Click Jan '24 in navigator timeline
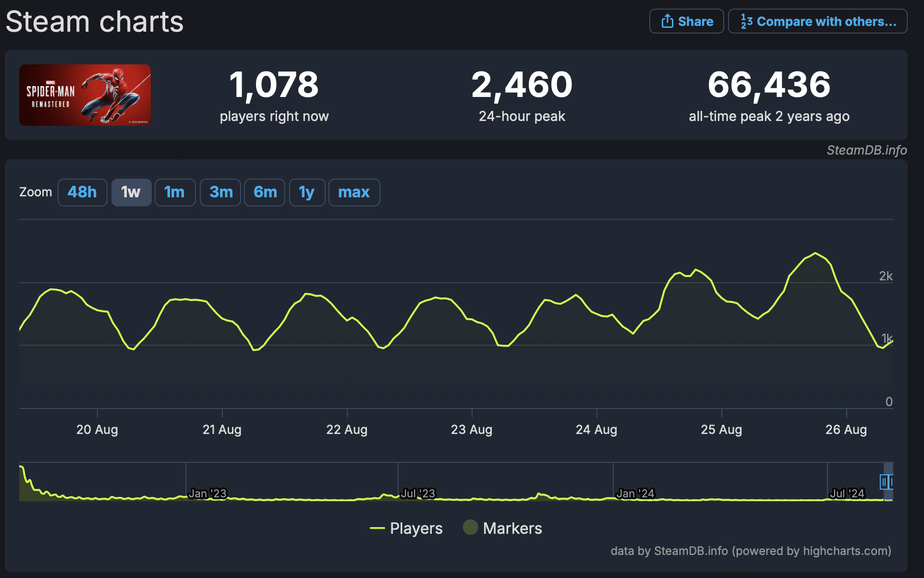The height and width of the screenshot is (578, 924). point(635,494)
